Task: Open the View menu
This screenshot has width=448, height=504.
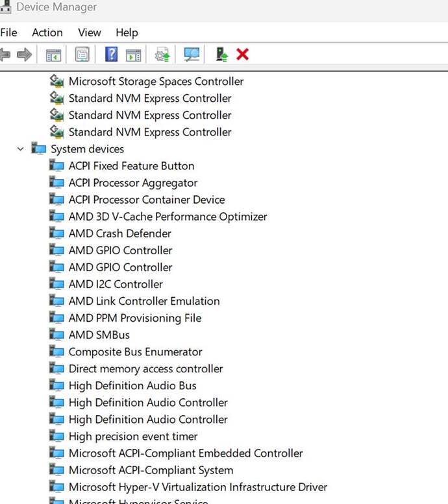Action: [90, 32]
